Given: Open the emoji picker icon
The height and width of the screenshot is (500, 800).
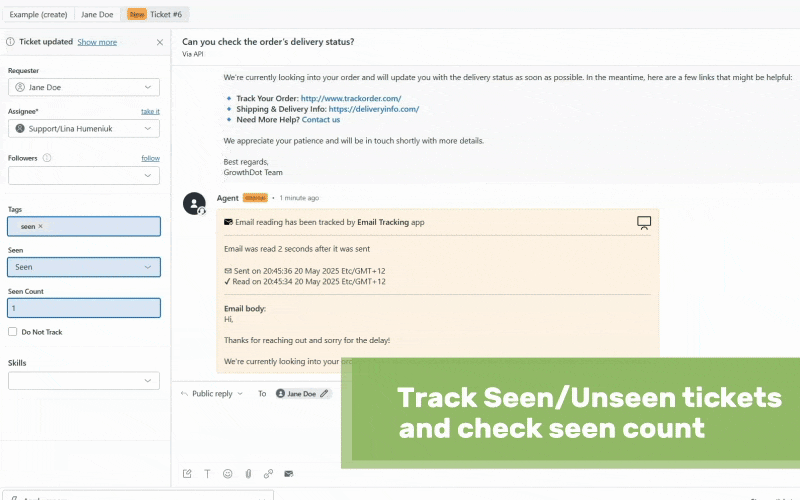Looking at the screenshot, I should coord(228,474).
